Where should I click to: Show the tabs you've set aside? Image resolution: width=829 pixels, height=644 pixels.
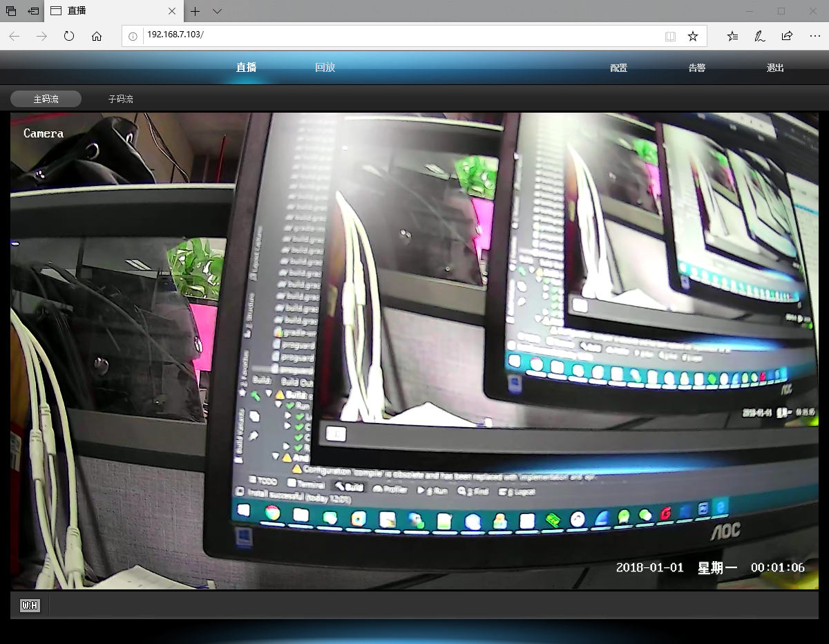[11, 11]
